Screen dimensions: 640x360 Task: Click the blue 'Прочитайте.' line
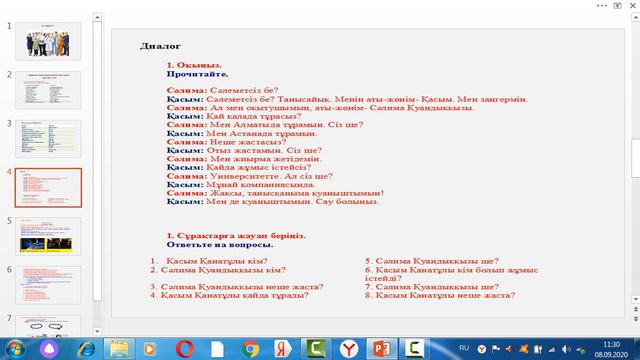(x=198, y=74)
